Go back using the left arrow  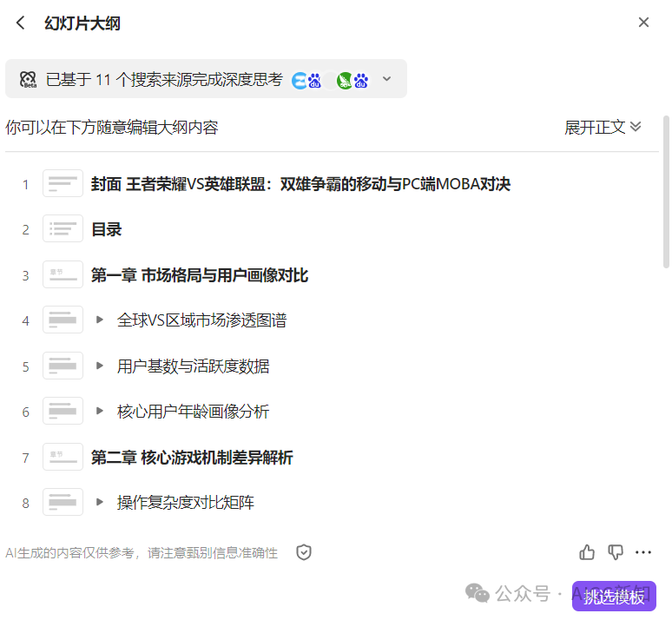[20, 23]
